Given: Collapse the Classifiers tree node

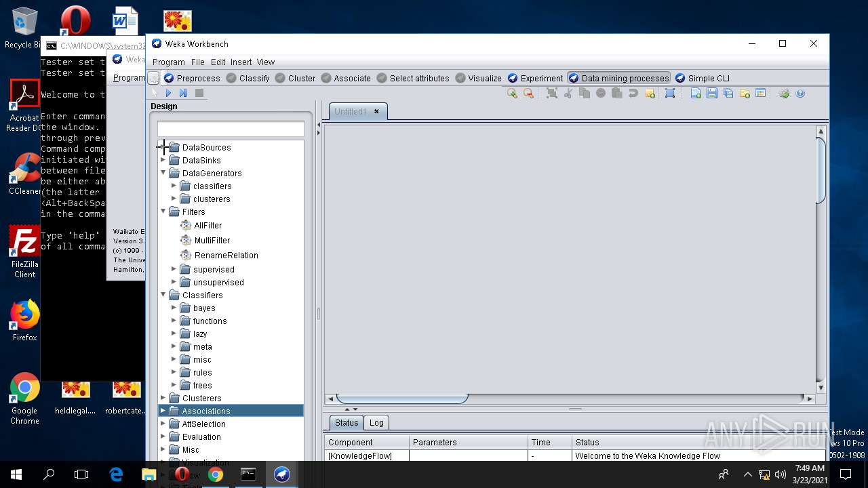Looking at the screenshot, I should click(x=163, y=296).
